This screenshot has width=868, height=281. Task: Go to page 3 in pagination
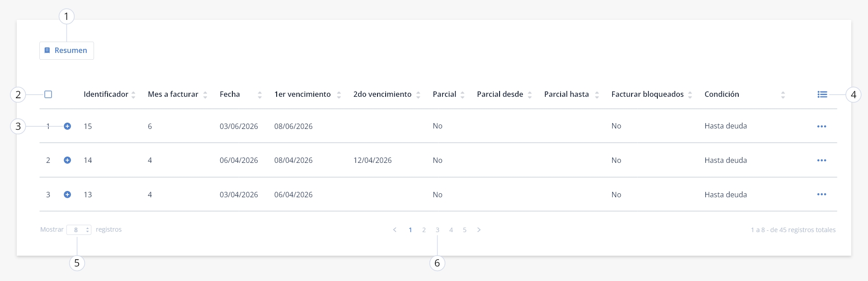click(438, 230)
